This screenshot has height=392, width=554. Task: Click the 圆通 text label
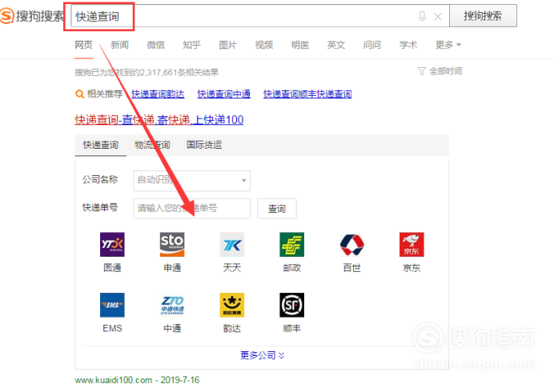(x=112, y=268)
